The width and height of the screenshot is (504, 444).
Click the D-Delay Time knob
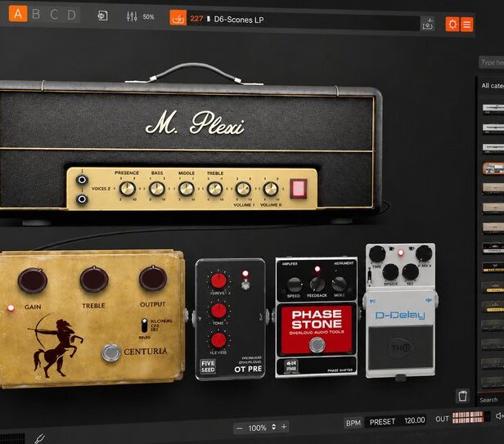[x=377, y=253]
